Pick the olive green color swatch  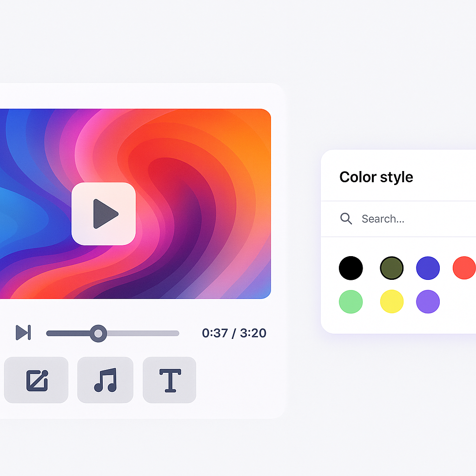click(391, 268)
